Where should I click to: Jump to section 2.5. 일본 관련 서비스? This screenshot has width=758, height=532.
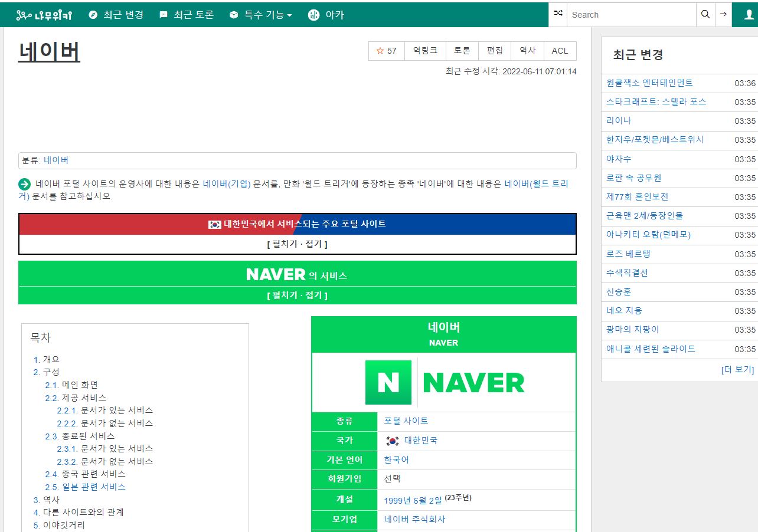(85, 487)
